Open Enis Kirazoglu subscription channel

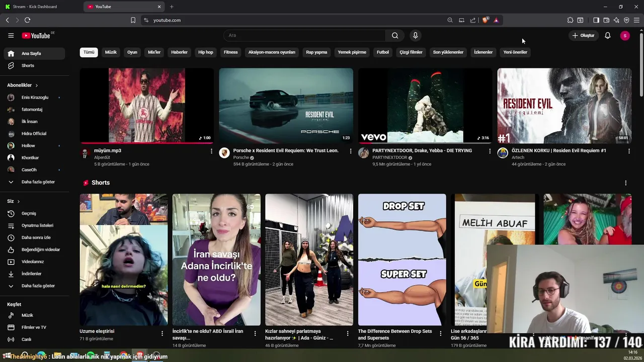(34, 98)
